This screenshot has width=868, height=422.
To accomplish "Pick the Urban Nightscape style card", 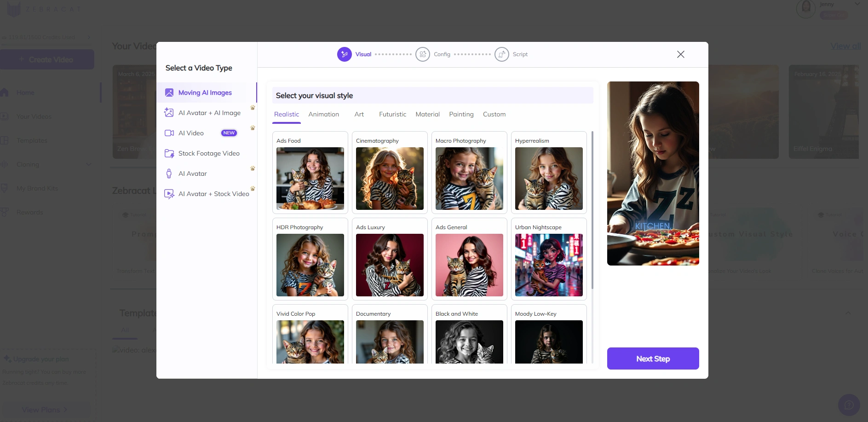I will click(549, 259).
